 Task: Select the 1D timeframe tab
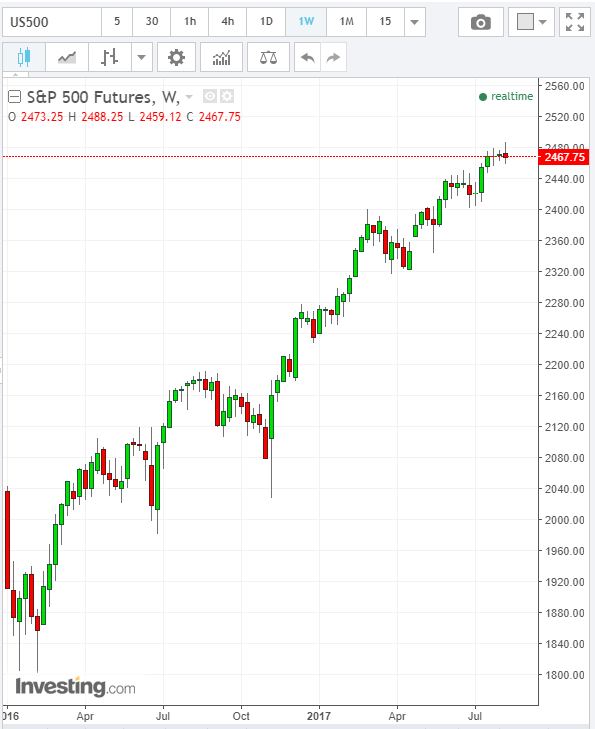(266, 22)
